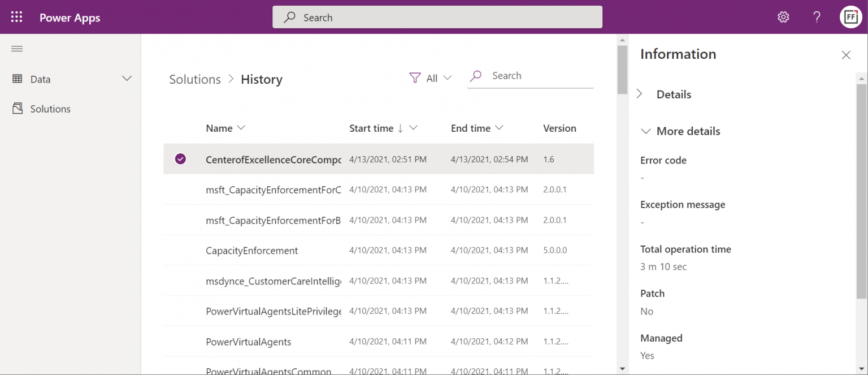Click the filter funnel icon
Viewport: 868px width, 375px height.
pos(415,77)
